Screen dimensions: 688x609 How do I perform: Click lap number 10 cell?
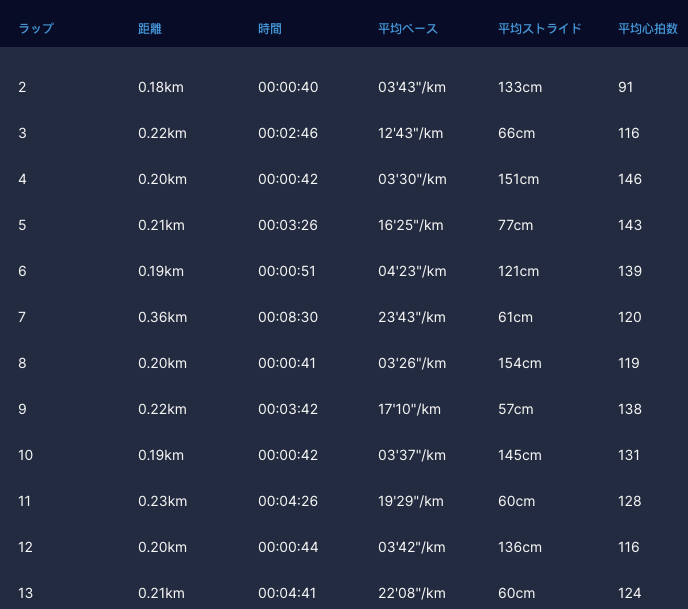(26, 455)
